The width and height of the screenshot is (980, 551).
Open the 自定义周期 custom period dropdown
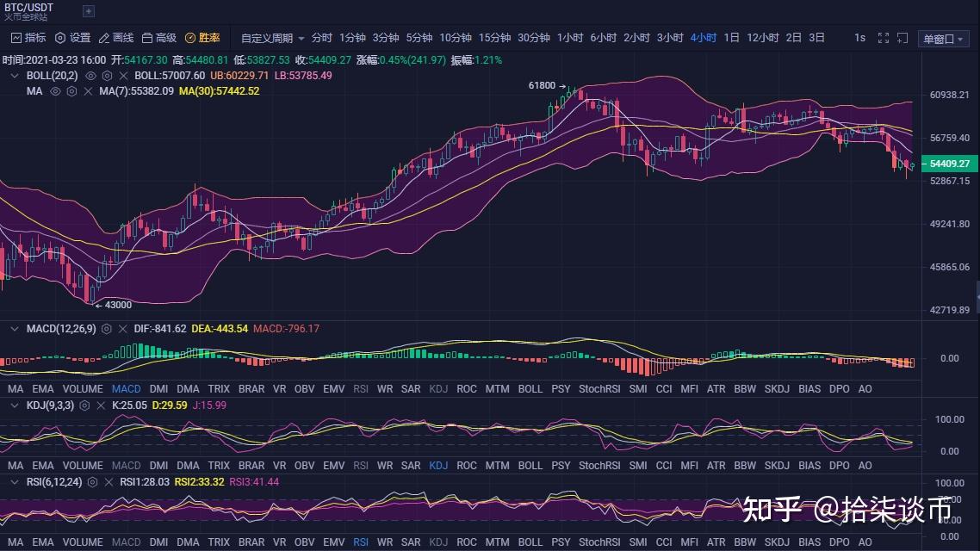pyautogui.click(x=272, y=38)
